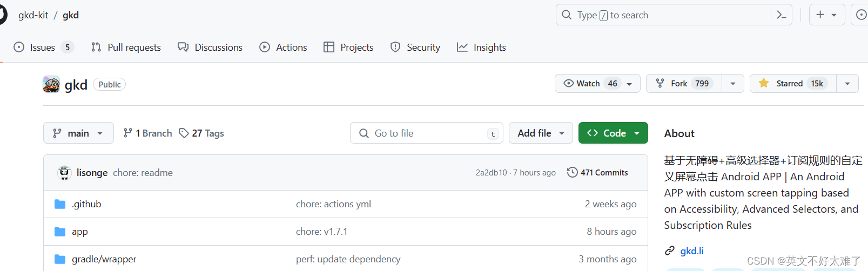Screen dimensions: 868x271
Task: Click the '8 hours ago' timestamp
Action: click(611, 232)
